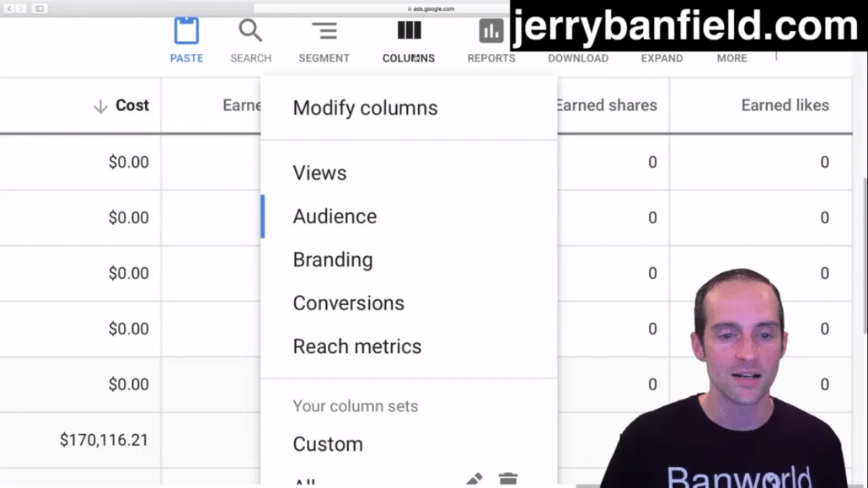
Task: Select the Conversions column set
Action: (349, 303)
